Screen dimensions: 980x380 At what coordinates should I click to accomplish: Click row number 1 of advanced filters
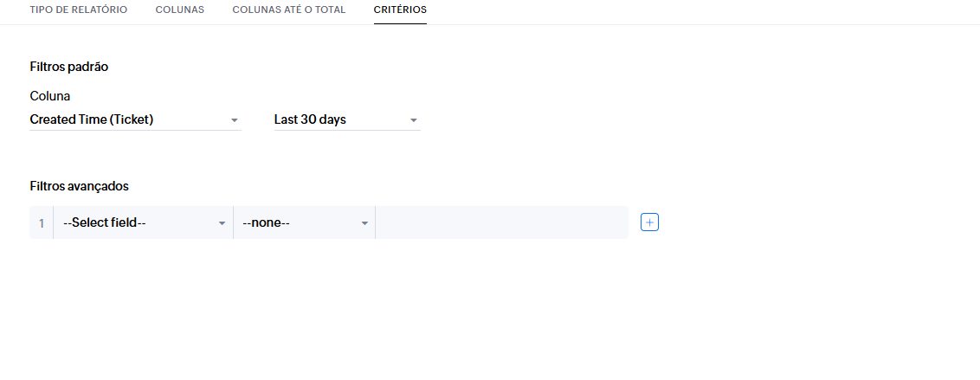pyautogui.click(x=42, y=223)
